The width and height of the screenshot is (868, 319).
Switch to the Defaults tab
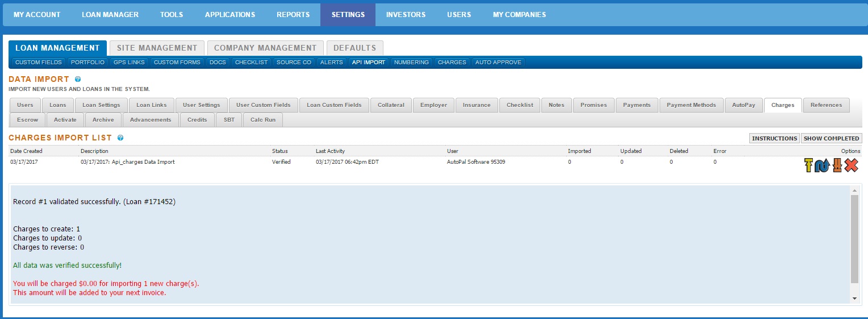pyautogui.click(x=355, y=48)
